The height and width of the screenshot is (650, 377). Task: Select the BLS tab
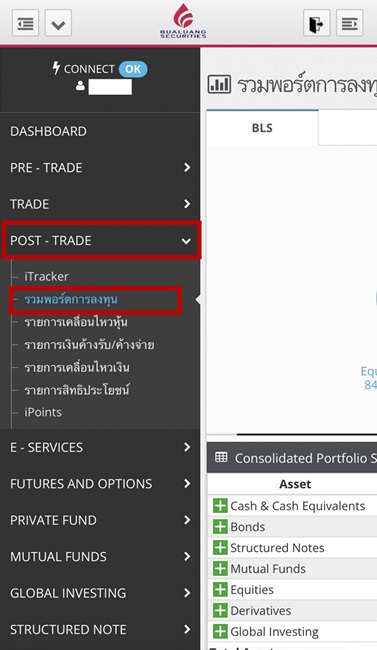click(x=262, y=128)
